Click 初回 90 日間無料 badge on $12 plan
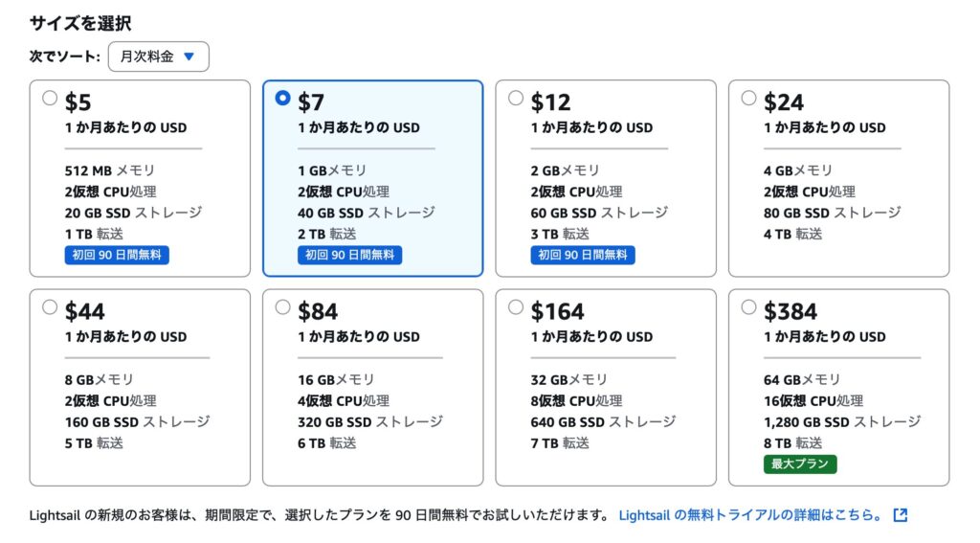The image size is (980, 543). pos(583,256)
